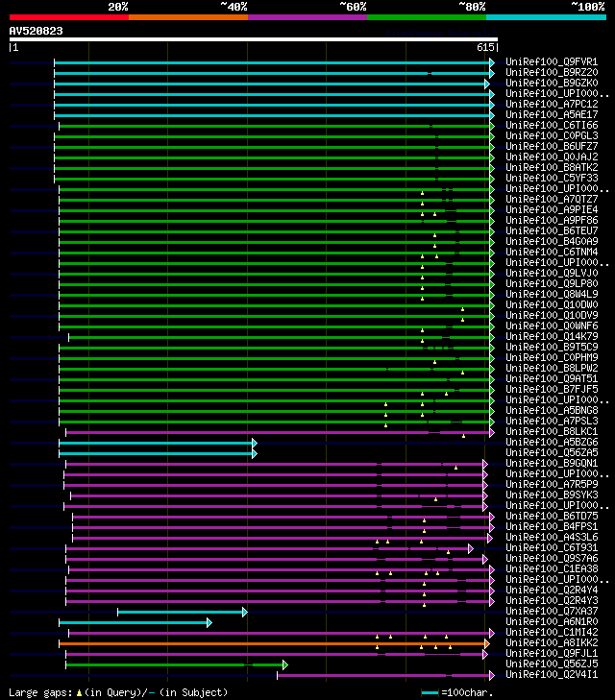The height and width of the screenshot is (700, 615).
Task: Click the UniRef100_Q9AT51 label
Action: tap(552, 379)
